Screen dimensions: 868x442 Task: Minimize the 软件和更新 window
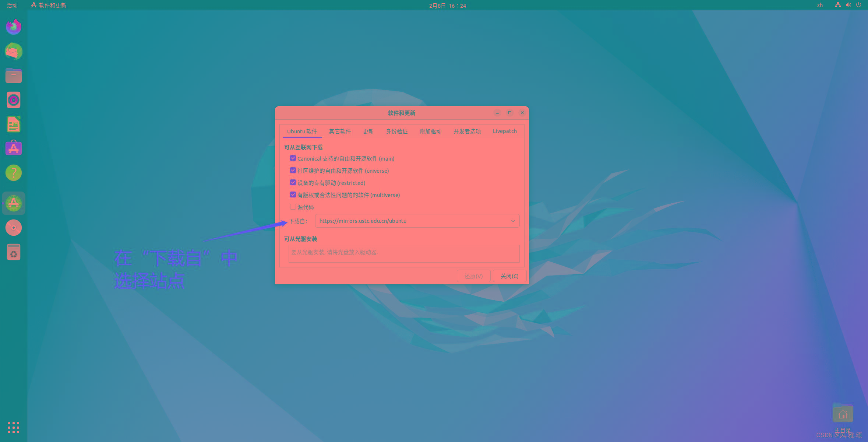pos(497,113)
